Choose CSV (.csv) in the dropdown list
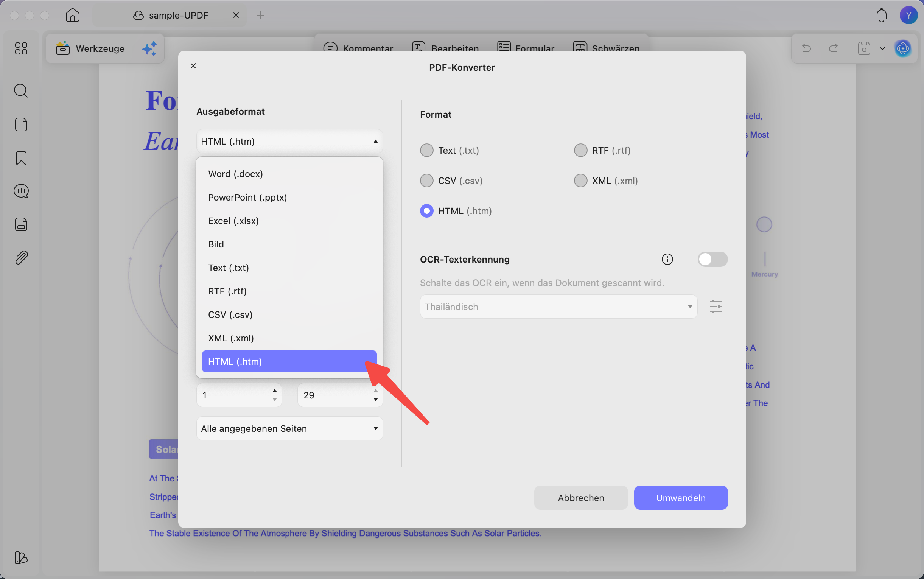This screenshot has width=924, height=579. (x=289, y=315)
